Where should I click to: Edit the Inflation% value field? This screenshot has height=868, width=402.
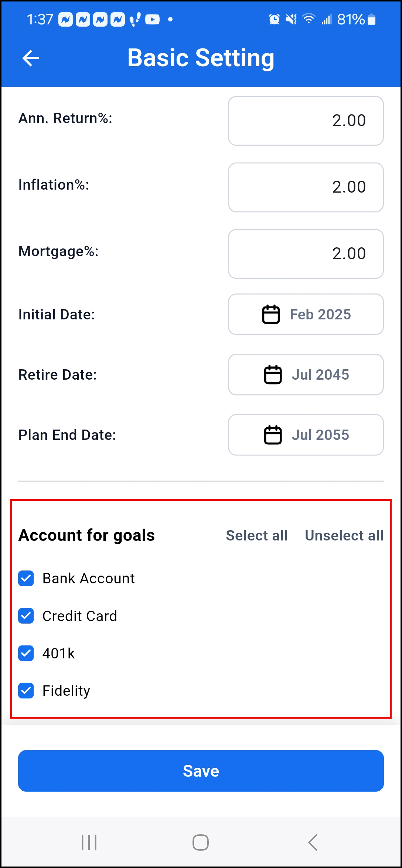coord(306,187)
